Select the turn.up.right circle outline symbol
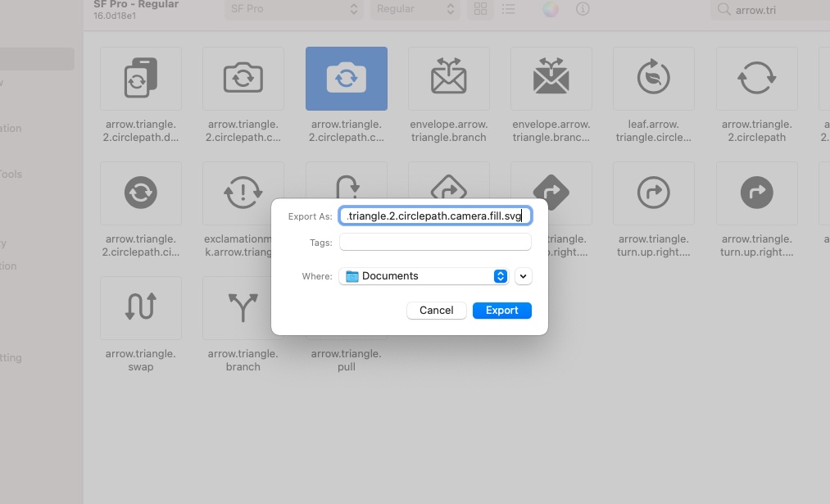The image size is (830, 504). pyautogui.click(x=654, y=193)
